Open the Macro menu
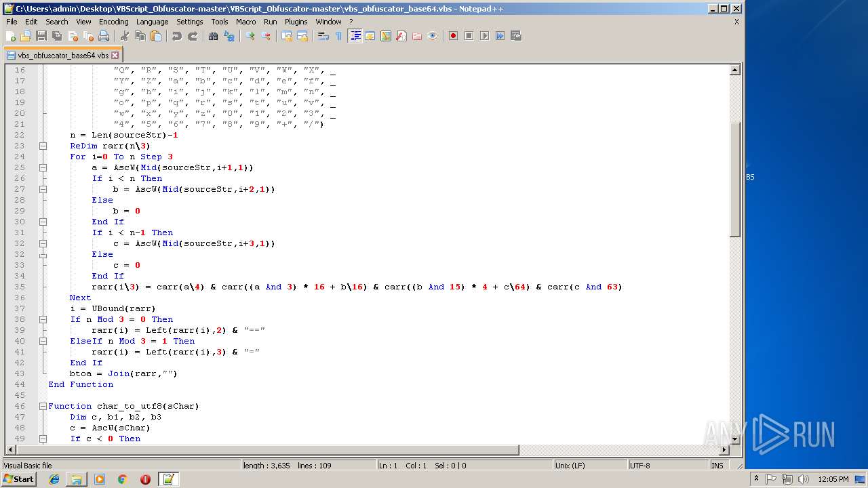Image resolution: width=868 pixels, height=488 pixels. coord(245,22)
